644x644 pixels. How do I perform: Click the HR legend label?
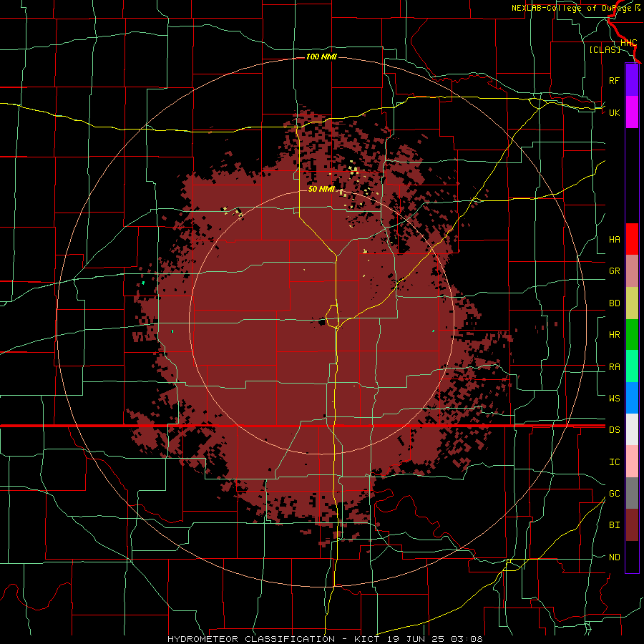point(614,335)
